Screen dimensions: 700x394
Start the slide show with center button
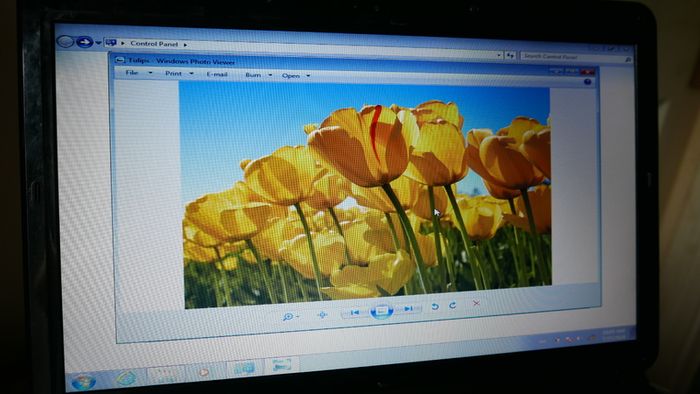click(381, 311)
